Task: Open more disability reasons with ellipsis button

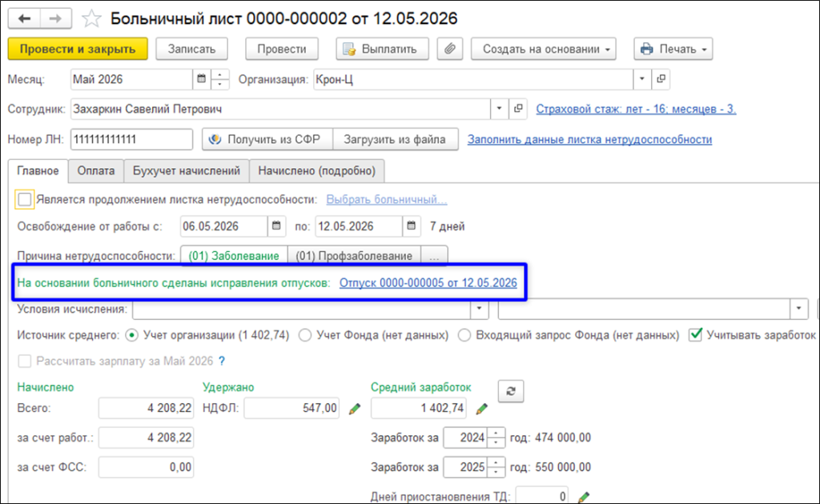Action: point(434,256)
